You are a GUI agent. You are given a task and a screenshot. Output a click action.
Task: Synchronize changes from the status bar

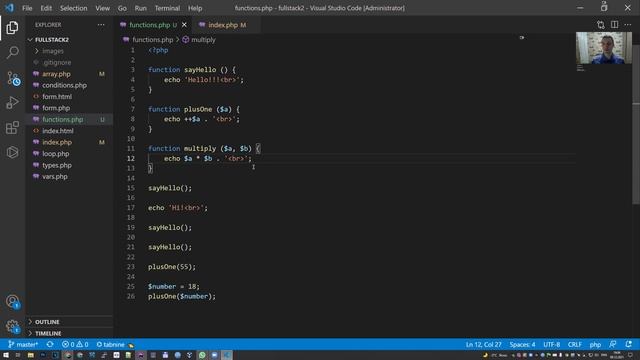click(x=50, y=344)
